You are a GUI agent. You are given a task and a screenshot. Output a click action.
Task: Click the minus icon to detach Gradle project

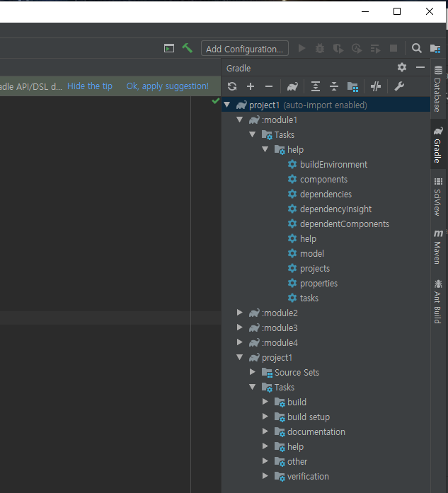tap(269, 86)
